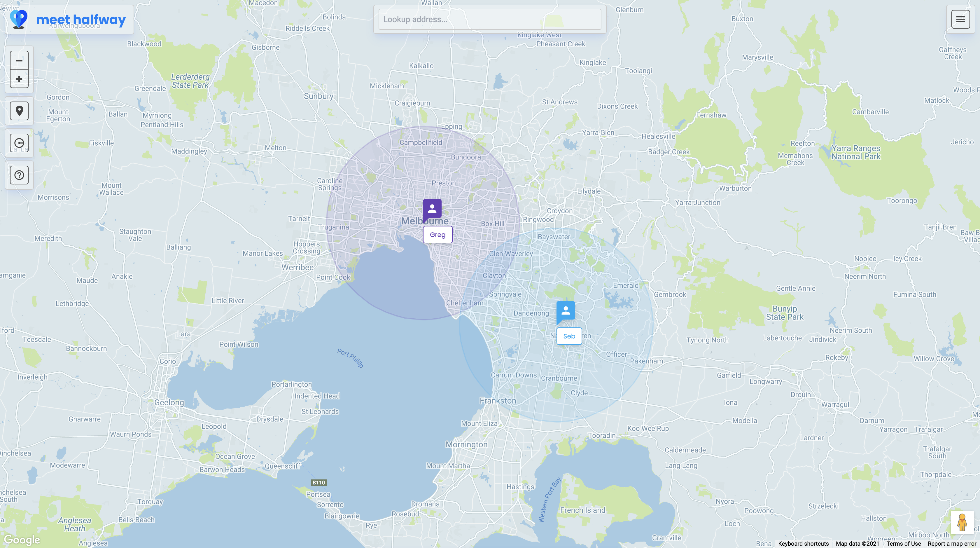The width and height of the screenshot is (980, 548).
Task: Click Greg's purple person marker
Action: pyautogui.click(x=432, y=209)
